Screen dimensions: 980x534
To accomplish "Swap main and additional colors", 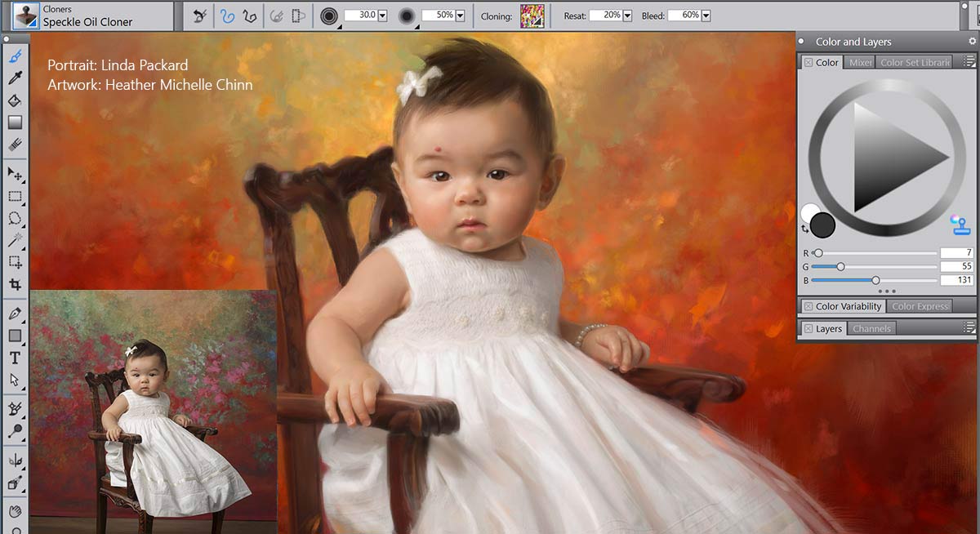I will pos(804,229).
